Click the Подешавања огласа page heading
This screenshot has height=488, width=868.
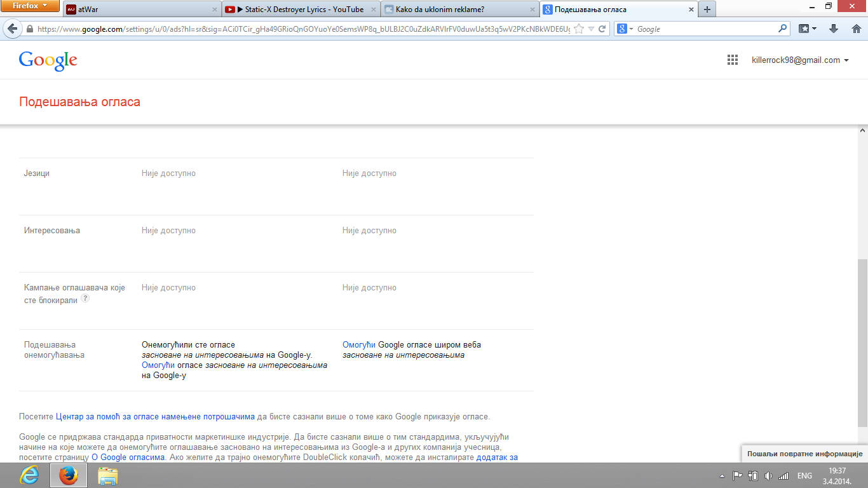[x=80, y=102]
